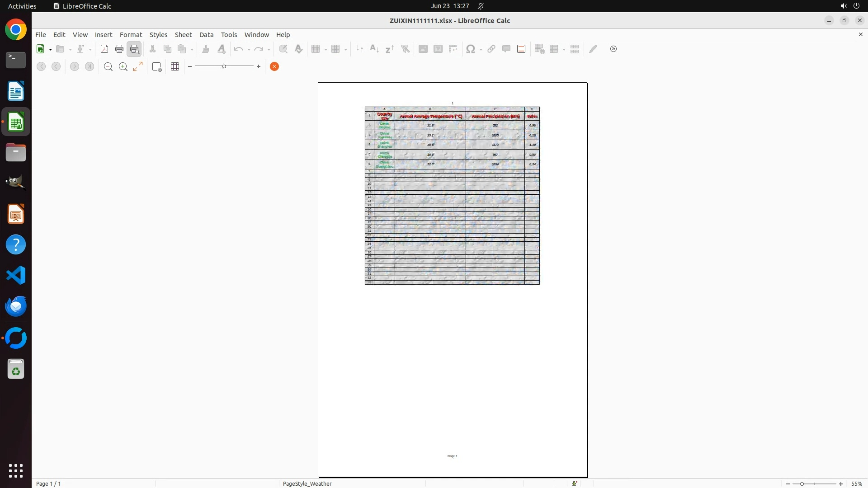The width and height of the screenshot is (868, 488).
Task: Click the 55% zoom percentage
Action: point(856,483)
